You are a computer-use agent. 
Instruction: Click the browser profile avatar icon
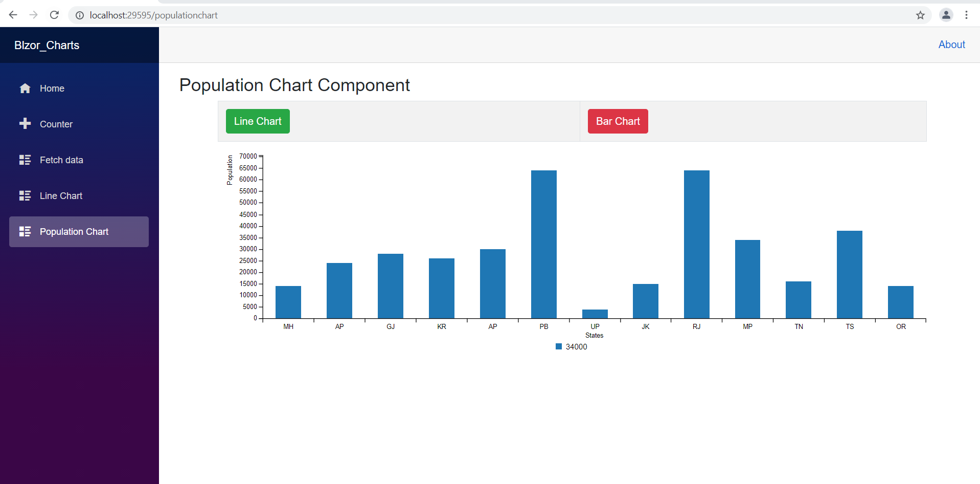pos(946,15)
